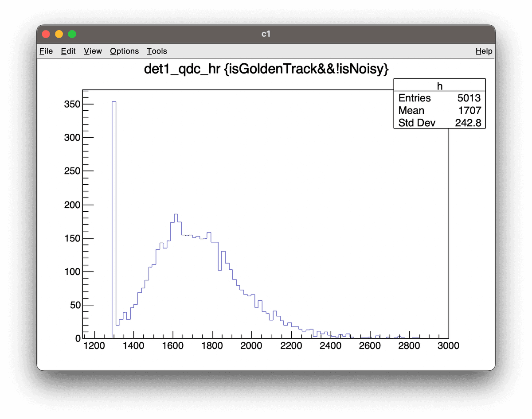Open the Edit menu

(x=68, y=51)
